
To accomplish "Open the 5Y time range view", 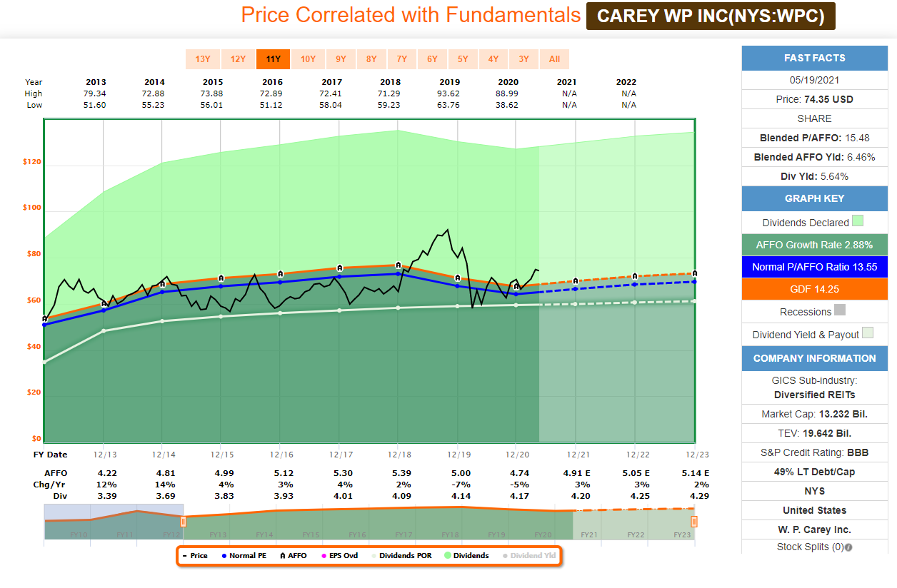I will point(463,59).
